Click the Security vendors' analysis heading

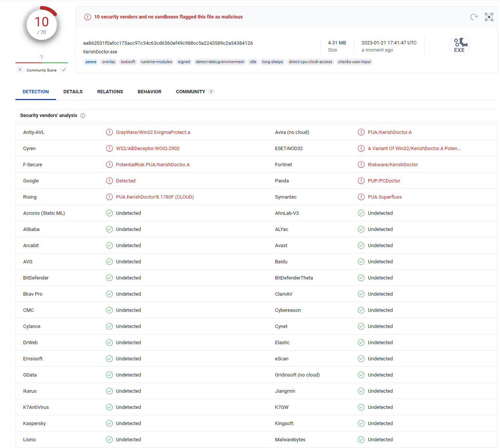coord(49,115)
